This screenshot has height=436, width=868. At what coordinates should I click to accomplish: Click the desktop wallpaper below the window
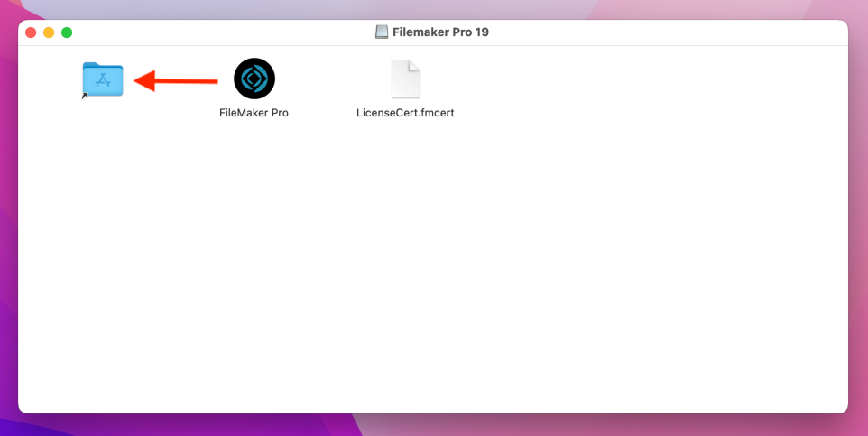coord(433,426)
